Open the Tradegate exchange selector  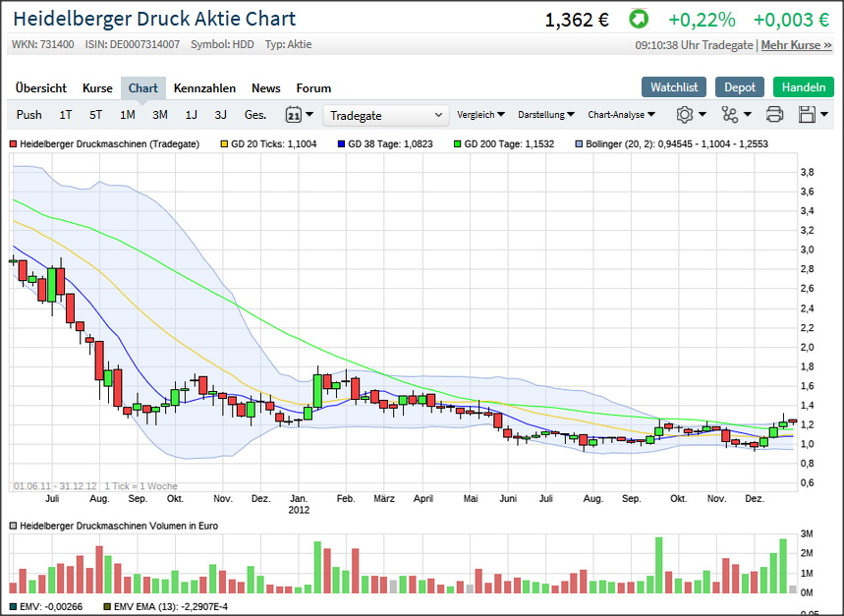(386, 116)
